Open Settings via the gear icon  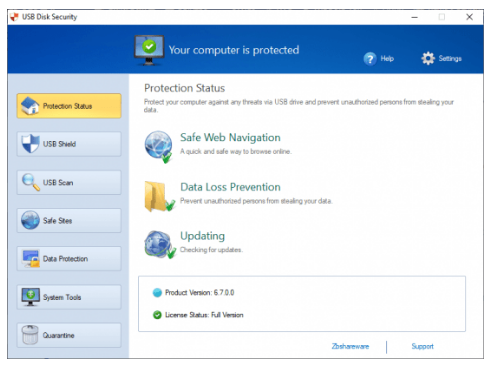pos(428,58)
